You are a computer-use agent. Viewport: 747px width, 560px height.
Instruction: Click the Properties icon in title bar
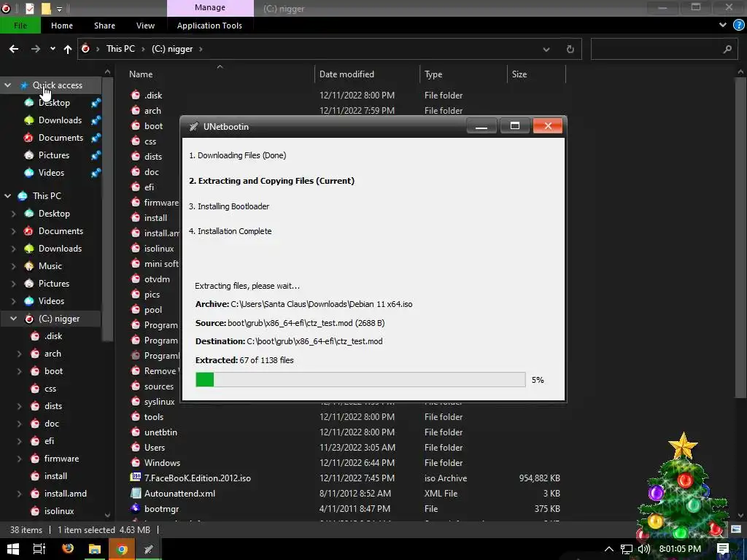click(29, 8)
